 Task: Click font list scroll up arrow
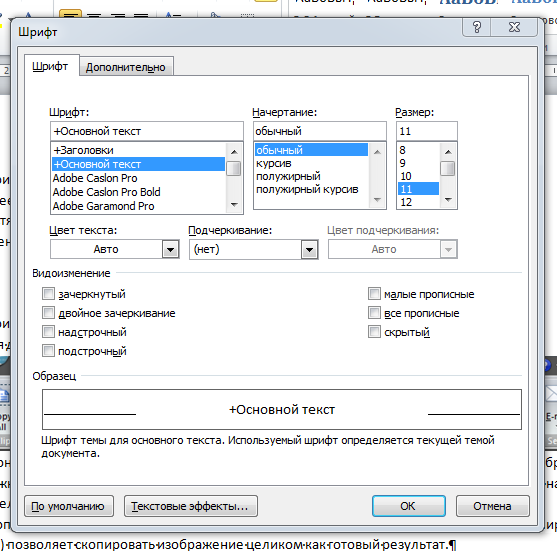coord(234,152)
